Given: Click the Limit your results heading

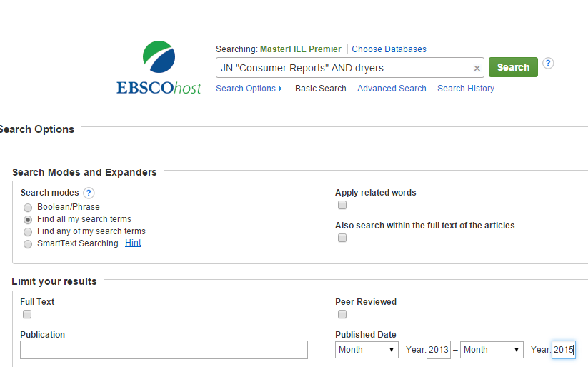Looking at the screenshot, I should (x=54, y=281).
